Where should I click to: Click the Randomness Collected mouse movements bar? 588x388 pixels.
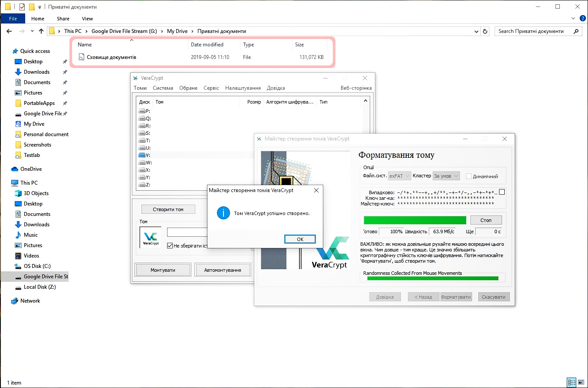433,278
